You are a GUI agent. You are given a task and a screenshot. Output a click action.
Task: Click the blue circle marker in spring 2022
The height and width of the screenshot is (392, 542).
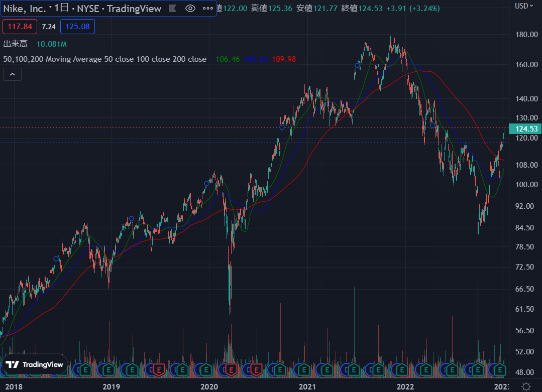click(x=432, y=125)
